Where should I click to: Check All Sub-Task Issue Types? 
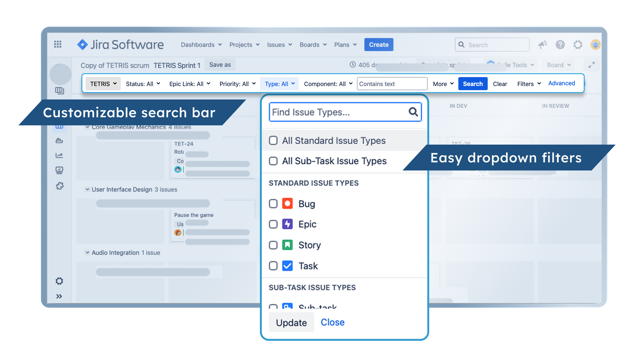273,161
